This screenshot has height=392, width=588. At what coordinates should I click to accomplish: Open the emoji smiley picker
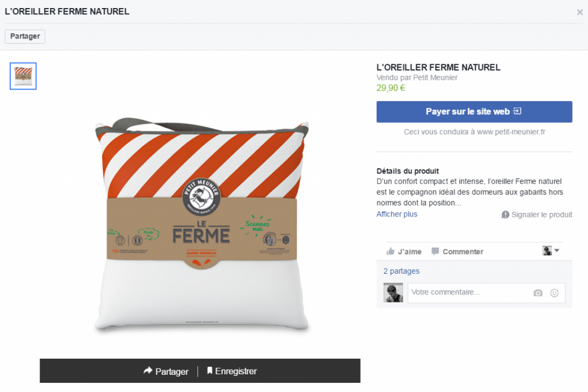point(554,293)
